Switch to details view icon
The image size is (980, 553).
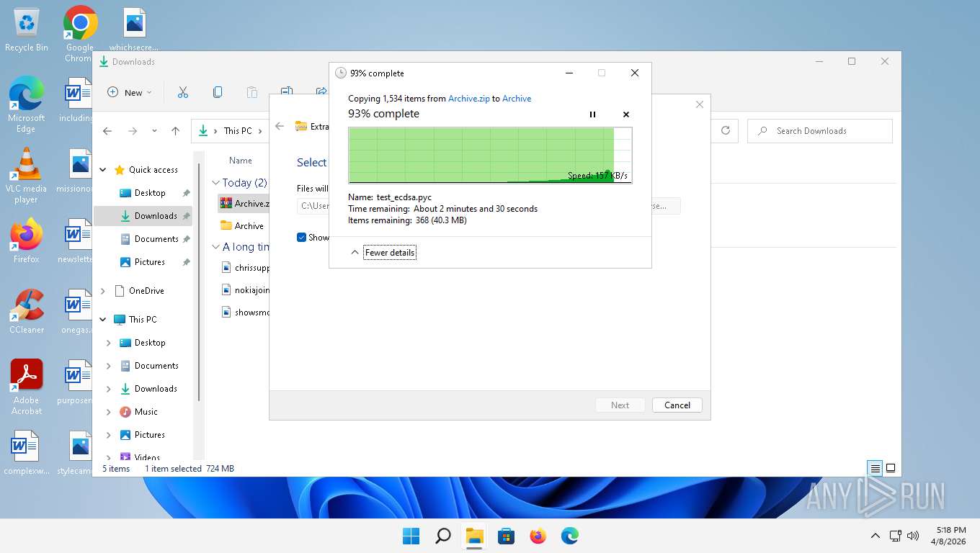875,468
